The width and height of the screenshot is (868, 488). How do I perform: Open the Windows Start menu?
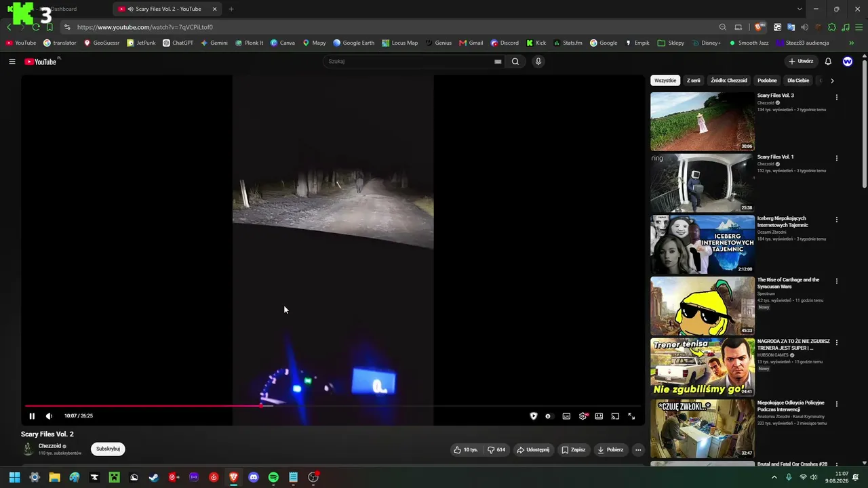click(14, 477)
